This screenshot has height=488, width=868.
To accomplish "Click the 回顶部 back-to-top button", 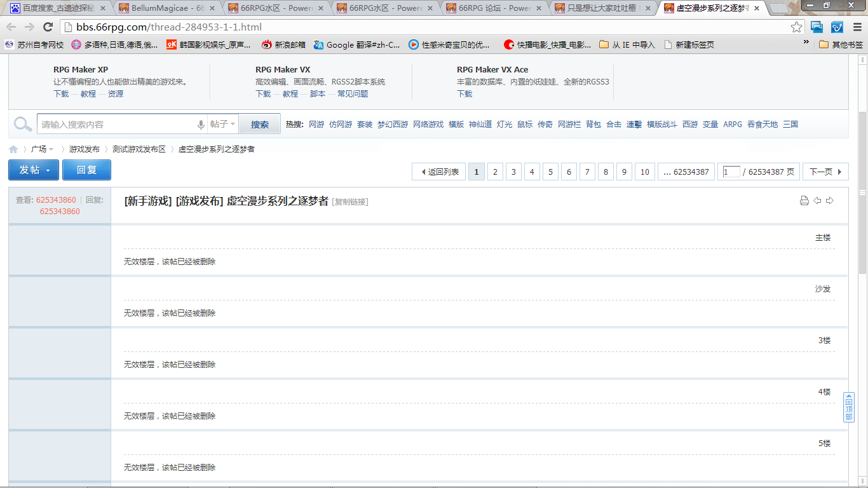I will tap(849, 407).
